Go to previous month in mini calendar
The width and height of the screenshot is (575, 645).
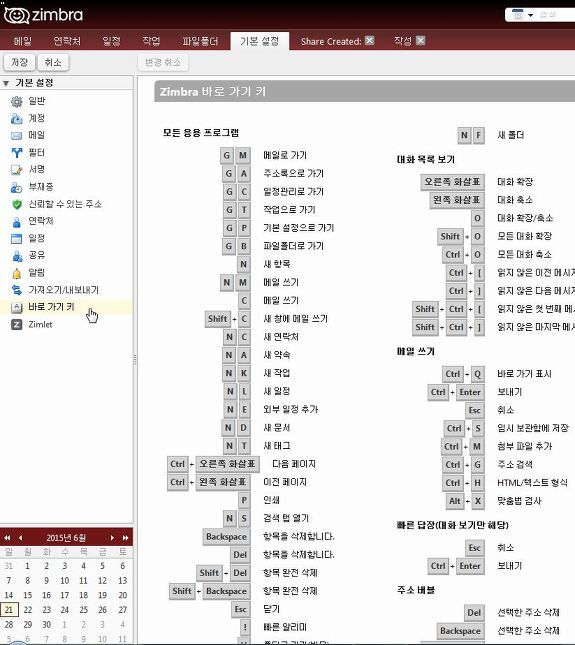20,538
